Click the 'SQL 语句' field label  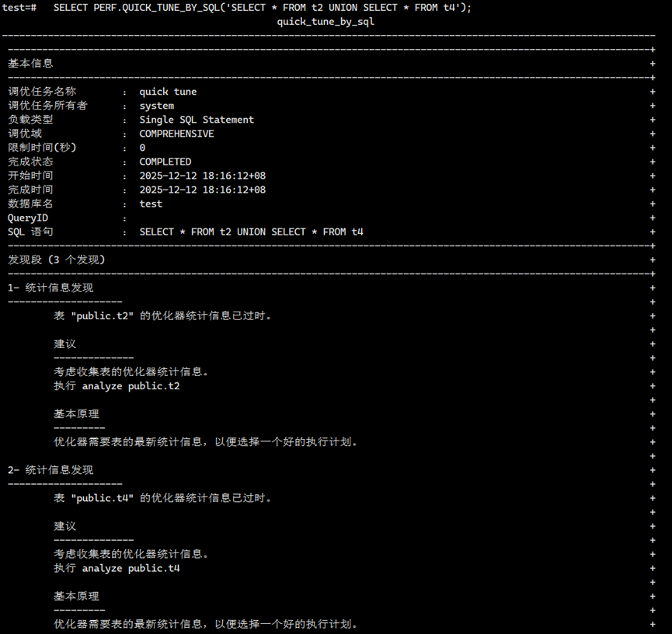click(31, 232)
